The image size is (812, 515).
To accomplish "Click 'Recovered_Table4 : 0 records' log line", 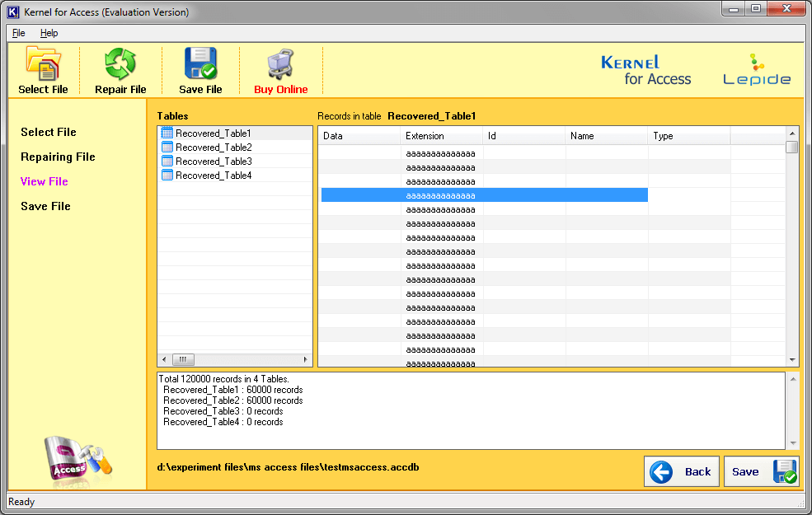I will pyautogui.click(x=223, y=423).
